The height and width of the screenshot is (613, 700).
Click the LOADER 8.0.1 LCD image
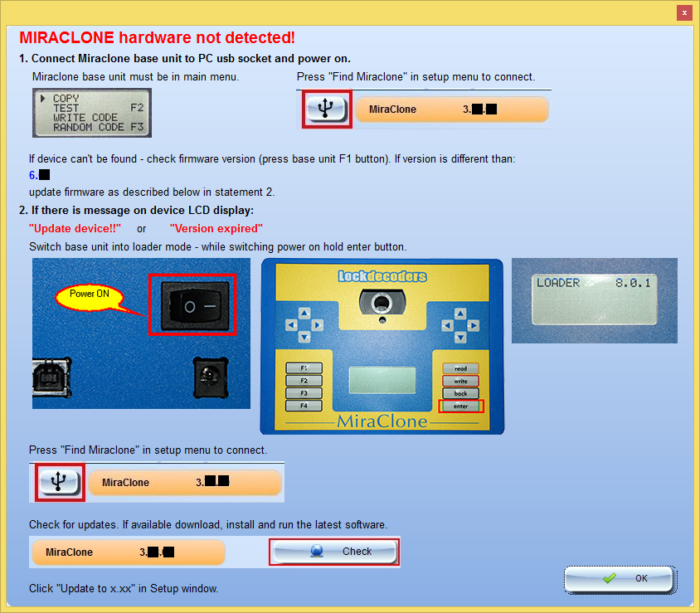coord(594,300)
